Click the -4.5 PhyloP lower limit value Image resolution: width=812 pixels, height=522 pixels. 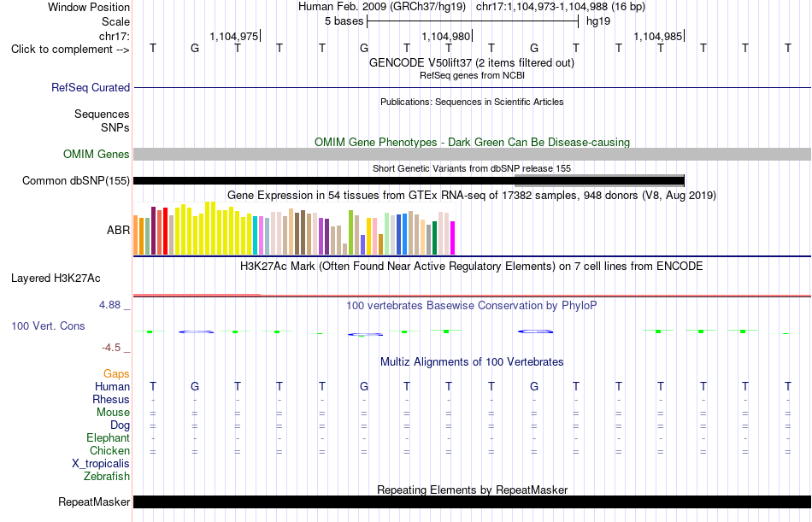[x=111, y=348]
